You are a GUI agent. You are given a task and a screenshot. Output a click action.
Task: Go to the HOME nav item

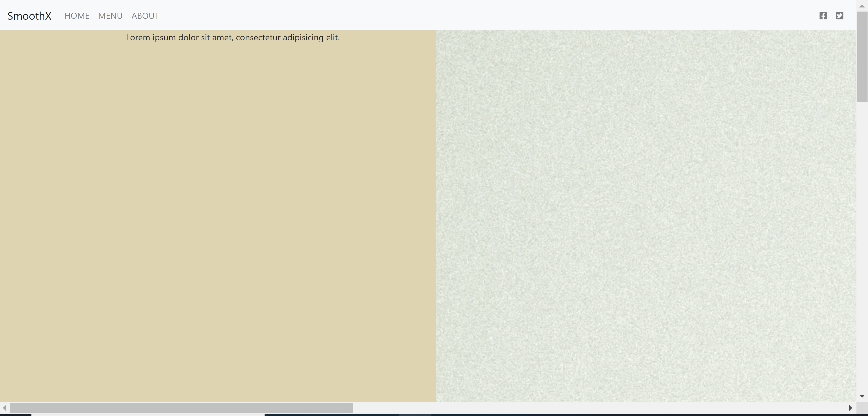pos(77,16)
